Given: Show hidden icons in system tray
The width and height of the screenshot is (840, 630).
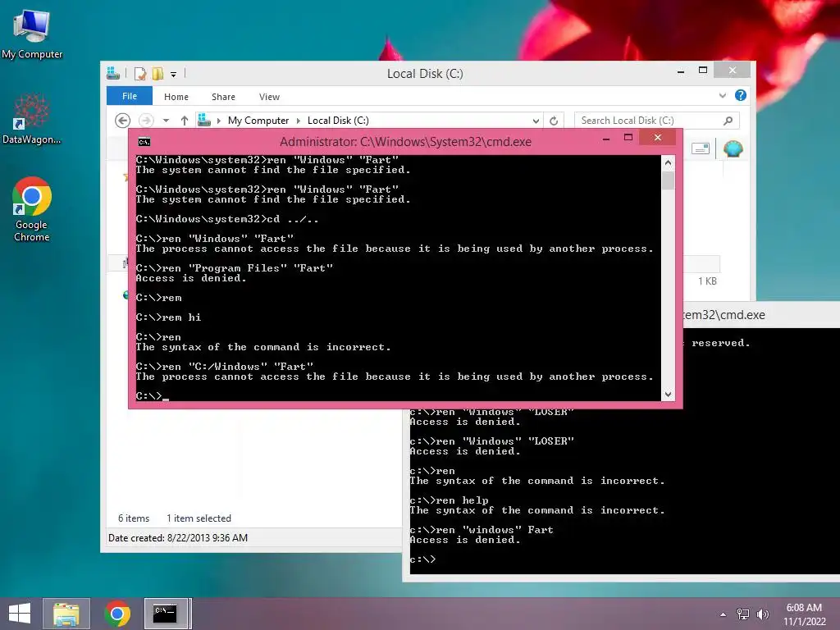Looking at the screenshot, I should pyautogui.click(x=723, y=614).
